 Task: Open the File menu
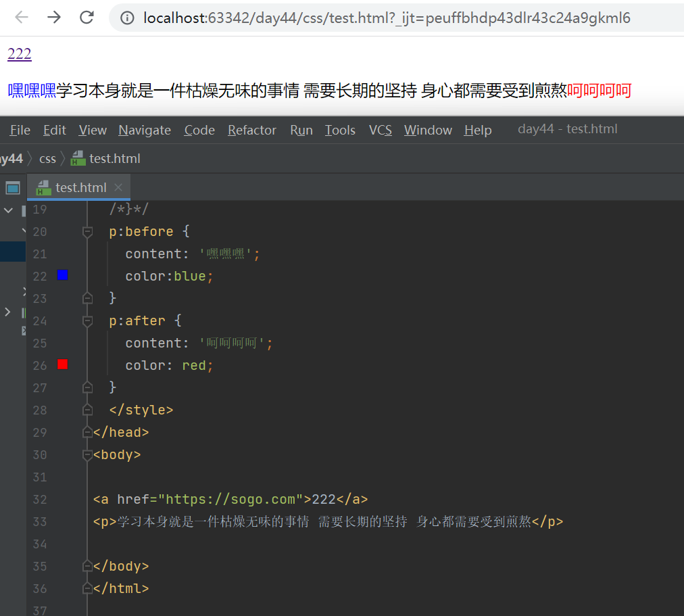point(20,130)
